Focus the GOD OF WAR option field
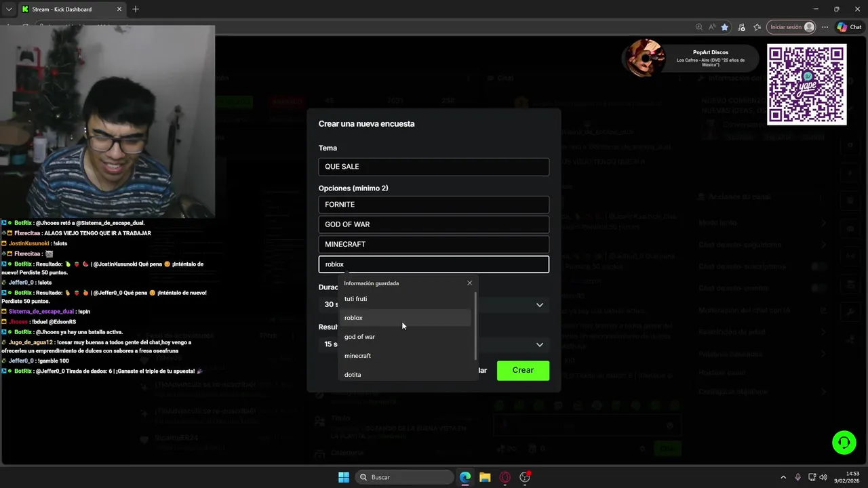The image size is (868, 488). point(433,224)
